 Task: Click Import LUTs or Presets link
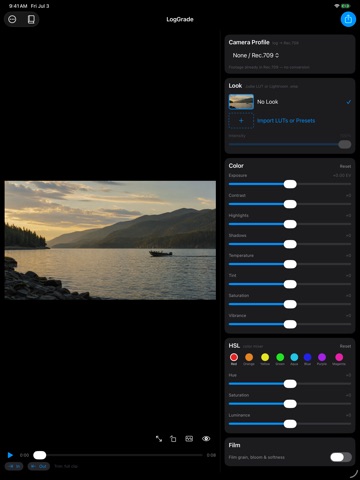click(x=286, y=121)
